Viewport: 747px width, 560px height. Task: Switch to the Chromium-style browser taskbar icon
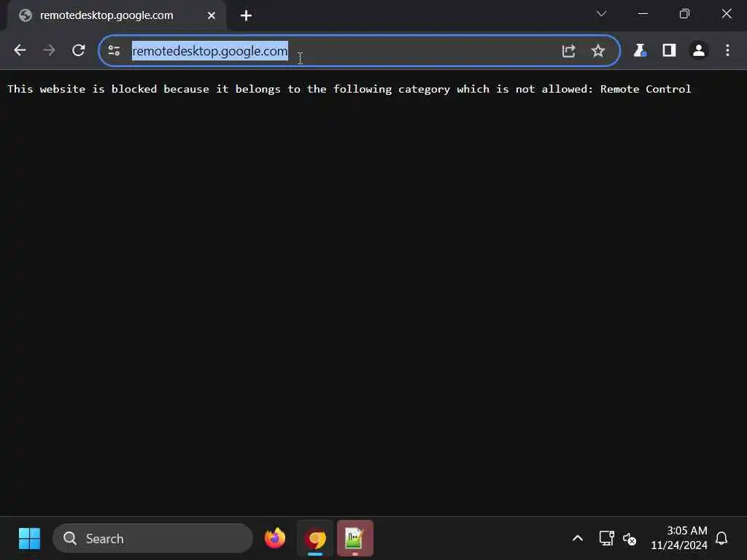316,539
